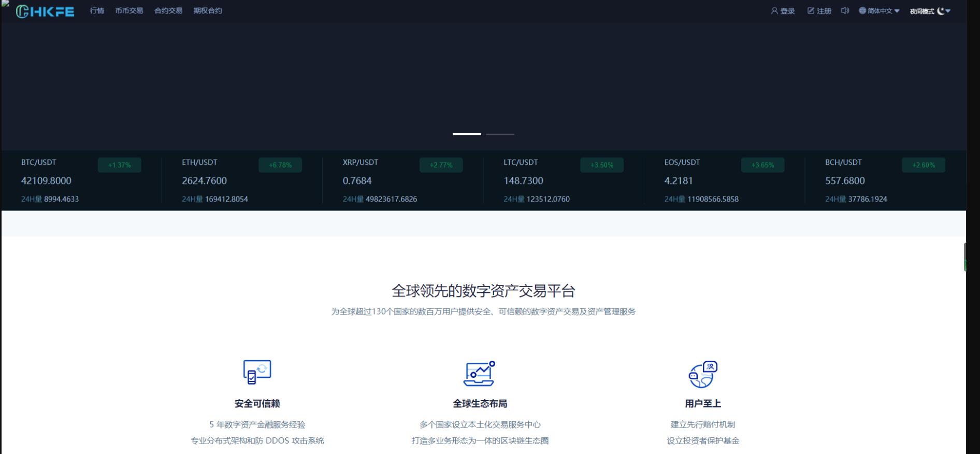Click the edit icon beside 注册
The image size is (980, 454).
pyautogui.click(x=811, y=11)
